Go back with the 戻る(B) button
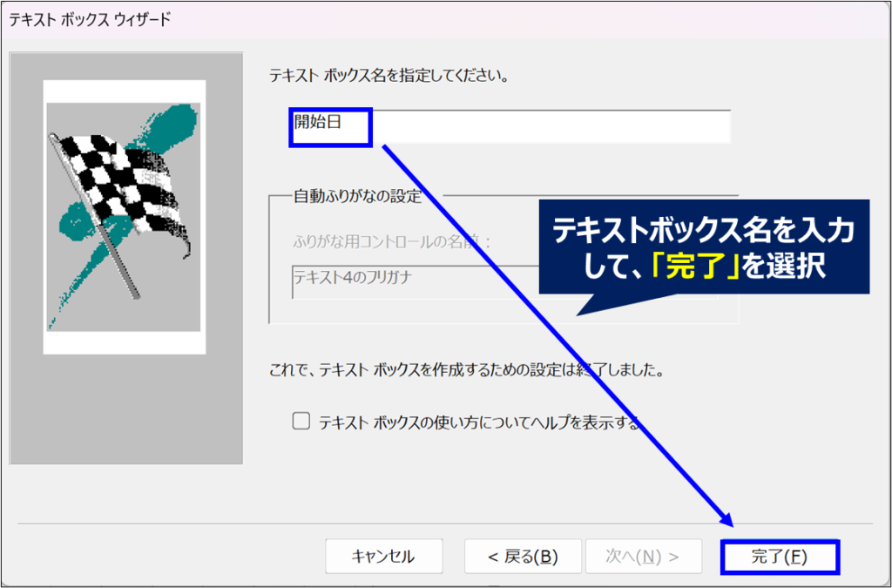 [522, 557]
